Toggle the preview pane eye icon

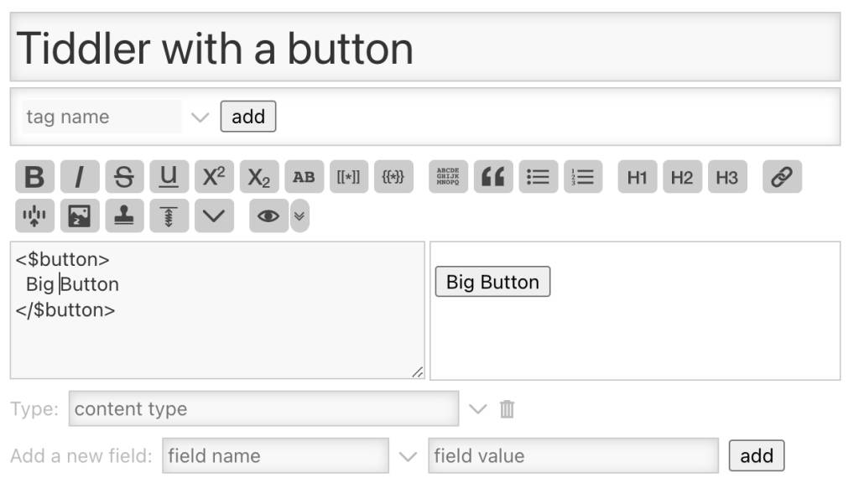(x=268, y=216)
